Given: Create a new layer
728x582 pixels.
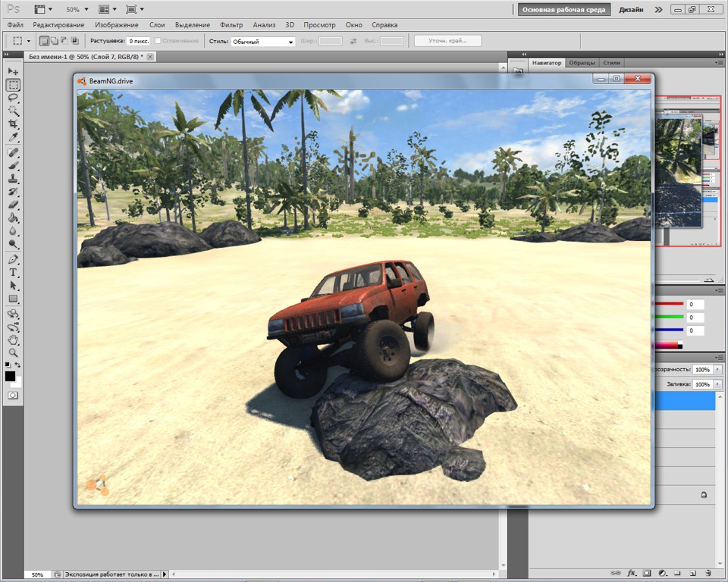Looking at the screenshot, I should coord(692,573).
